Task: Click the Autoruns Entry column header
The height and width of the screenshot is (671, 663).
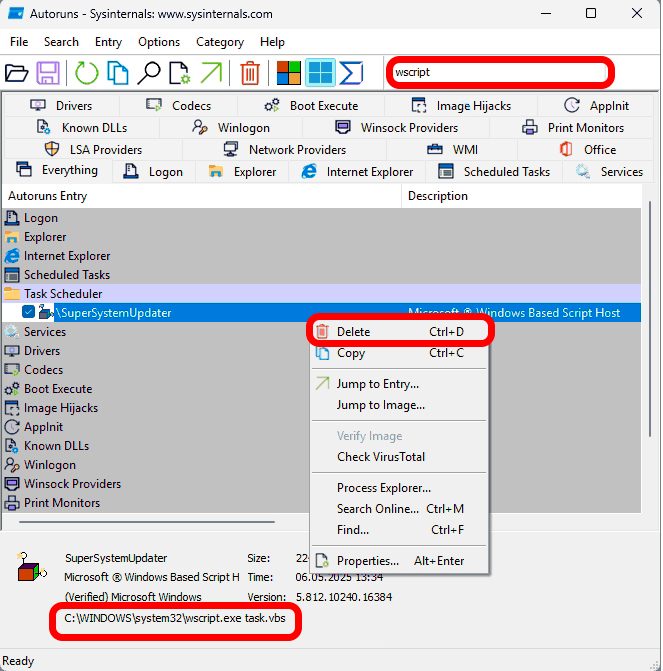Action: tap(202, 196)
